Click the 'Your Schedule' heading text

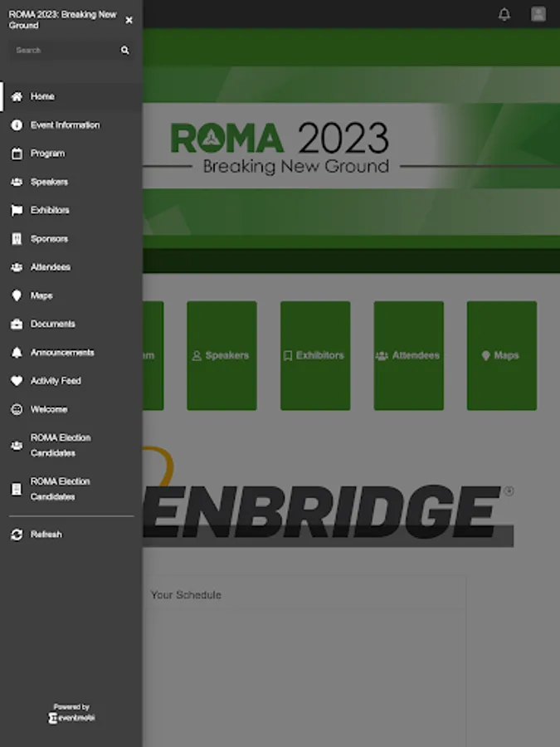click(x=186, y=595)
